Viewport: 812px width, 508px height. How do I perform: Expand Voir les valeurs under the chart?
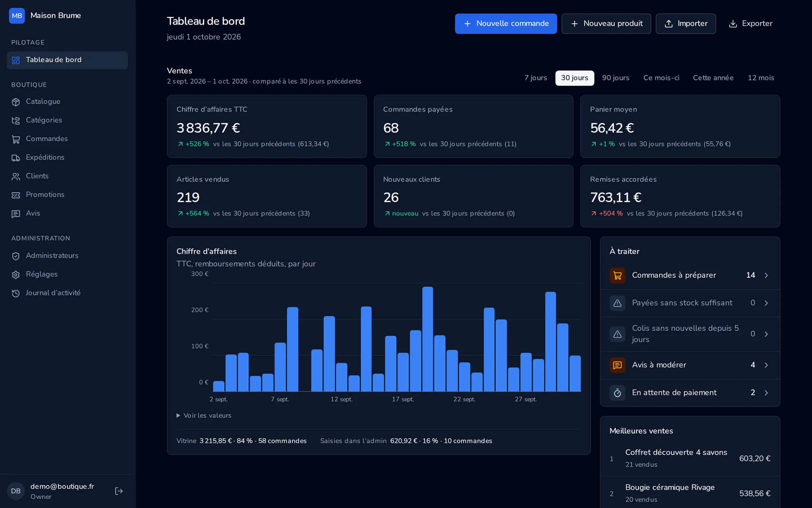pos(204,415)
